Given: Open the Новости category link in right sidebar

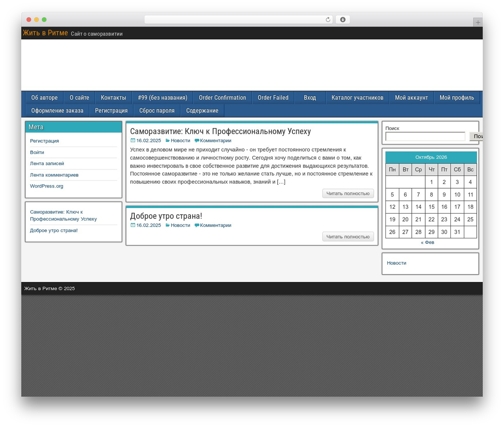Looking at the screenshot, I should coord(397,263).
